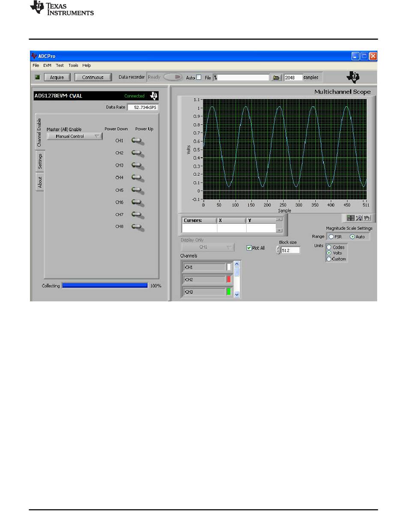Open the Help menu
Viewport: 407px width, 532px height.
(87, 66)
